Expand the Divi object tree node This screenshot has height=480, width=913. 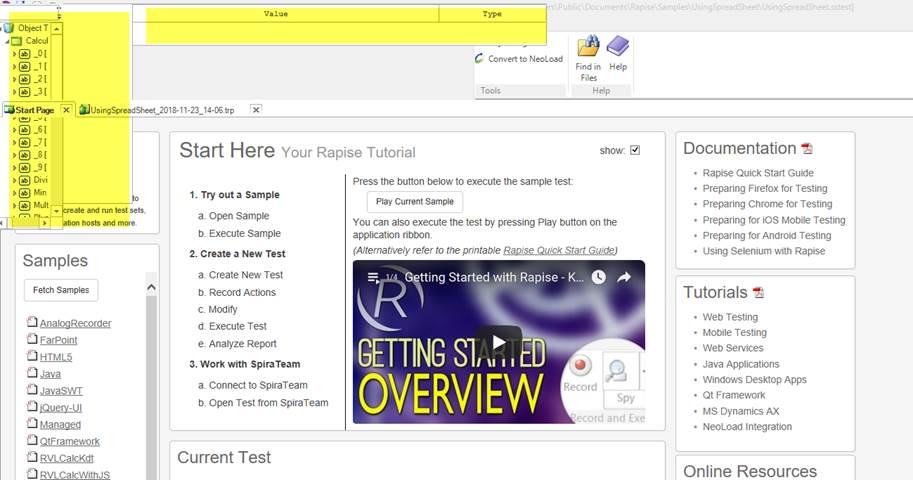point(14,180)
